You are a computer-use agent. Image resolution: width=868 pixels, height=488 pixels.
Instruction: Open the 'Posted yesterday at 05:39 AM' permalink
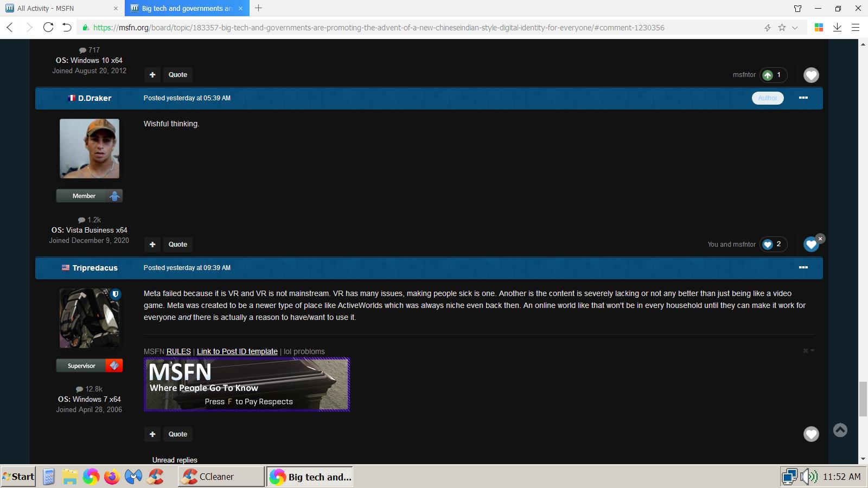[x=187, y=98]
